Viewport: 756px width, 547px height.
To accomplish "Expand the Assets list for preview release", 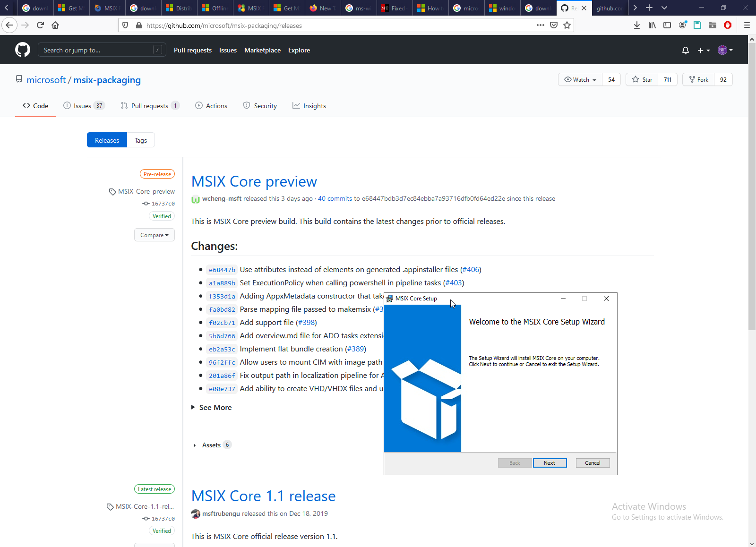I will tap(212, 445).
